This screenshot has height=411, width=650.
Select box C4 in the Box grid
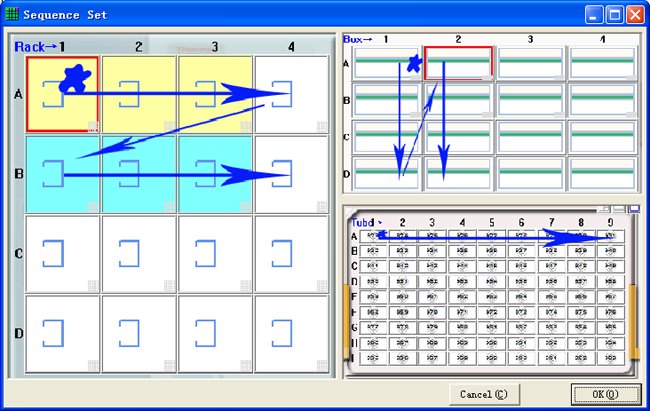tap(603, 136)
